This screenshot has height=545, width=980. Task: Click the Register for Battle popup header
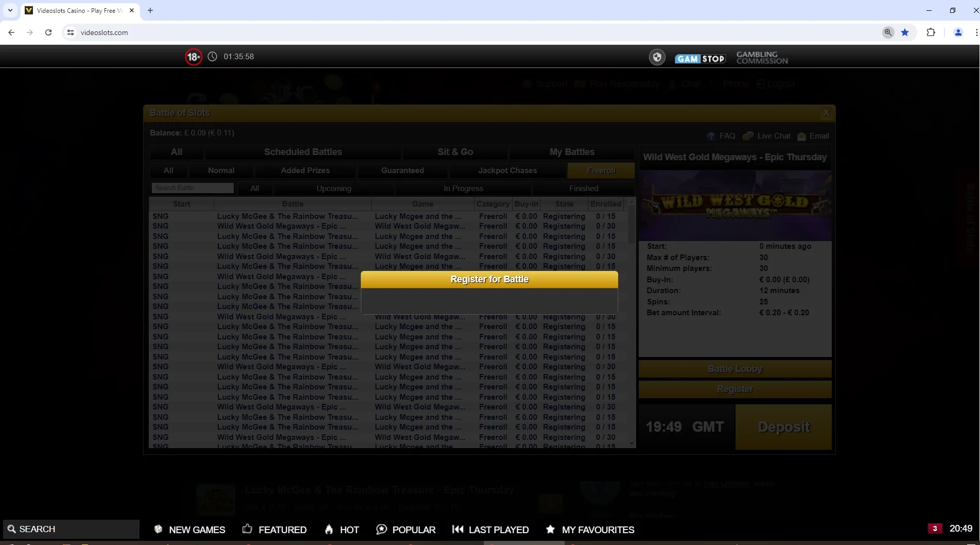coord(489,279)
